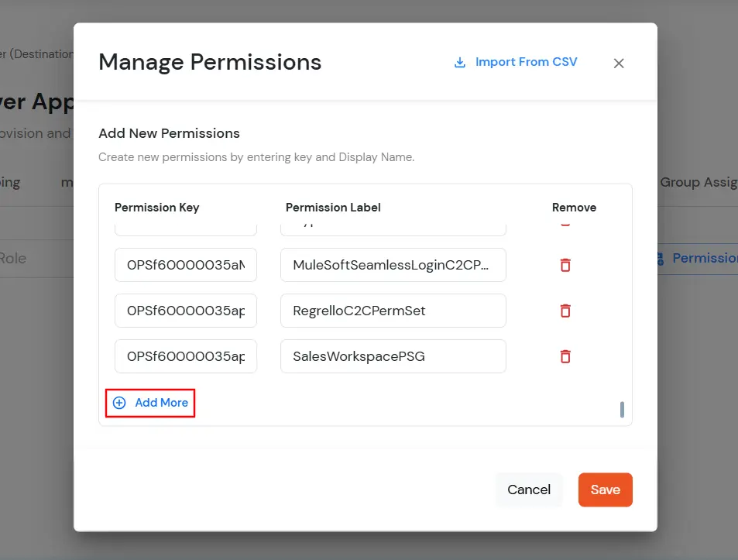738x560 pixels.
Task: Select the first visible Permission Key field
Action: pyautogui.click(x=186, y=264)
